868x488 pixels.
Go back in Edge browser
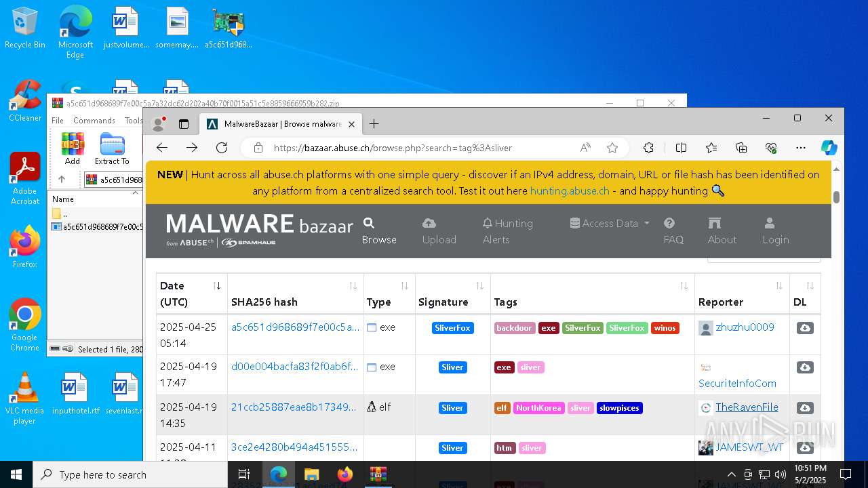[161, 148]
